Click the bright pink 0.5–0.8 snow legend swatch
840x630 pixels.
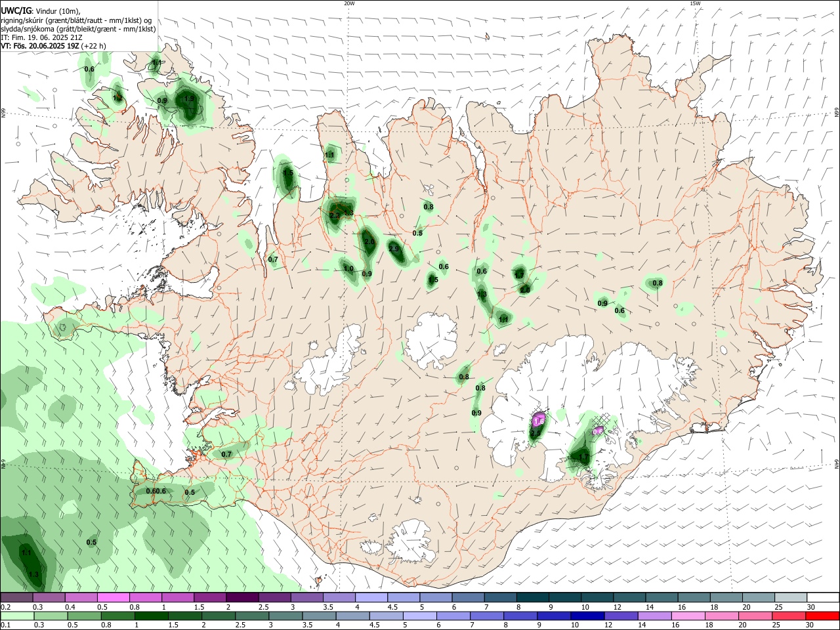[x=114, y=597]
